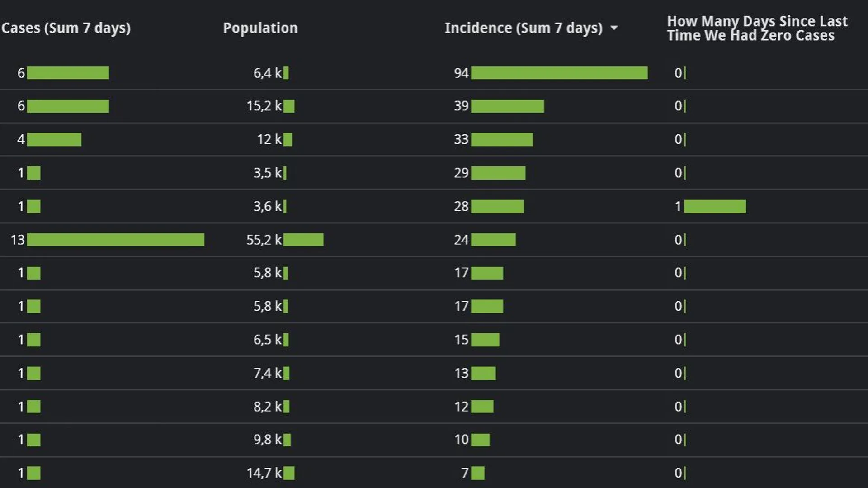Image resolution: width=868 pixels, height=488 pixels.
Task: Click the Days Since Zero Cases header
Action: pyautogui.click(x=757, y=28)
